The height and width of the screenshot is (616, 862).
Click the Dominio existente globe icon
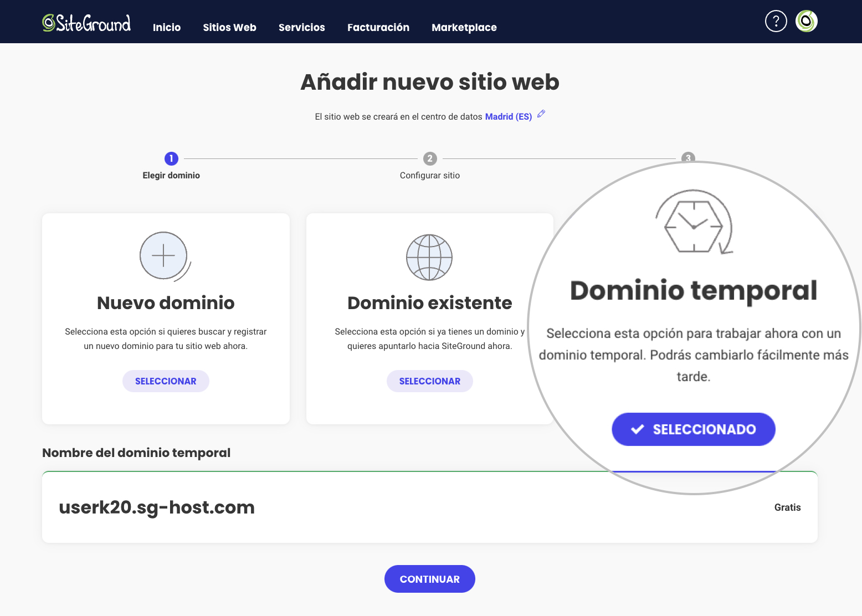point(429,258)
